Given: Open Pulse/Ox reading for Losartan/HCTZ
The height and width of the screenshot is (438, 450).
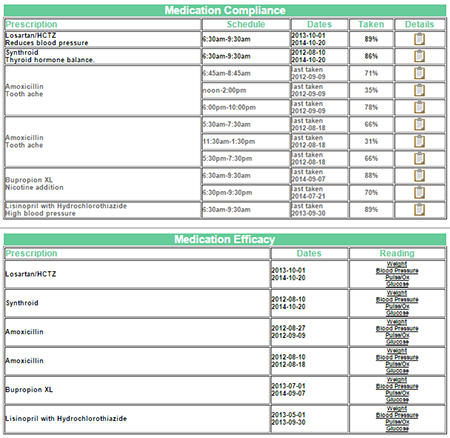Looking at the screenshot, I should pyautogui.click(x=397, y=277).
